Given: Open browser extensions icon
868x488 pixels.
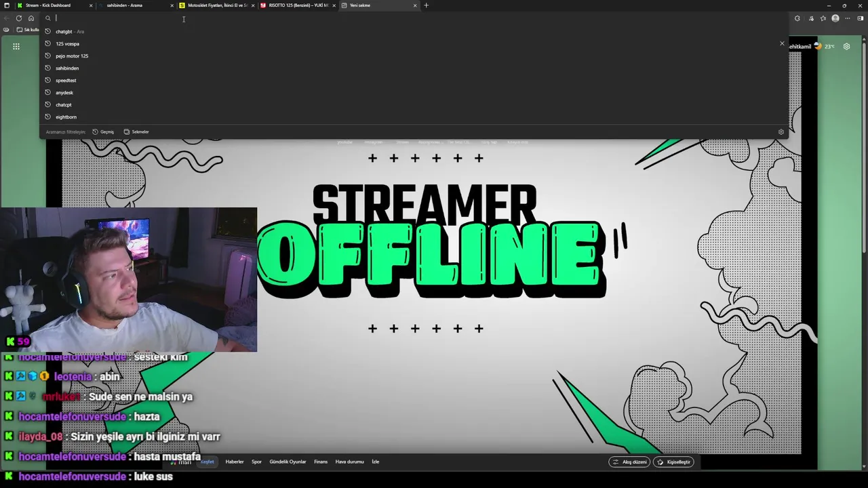Looking at the screenshot, I should coord(797,18).
